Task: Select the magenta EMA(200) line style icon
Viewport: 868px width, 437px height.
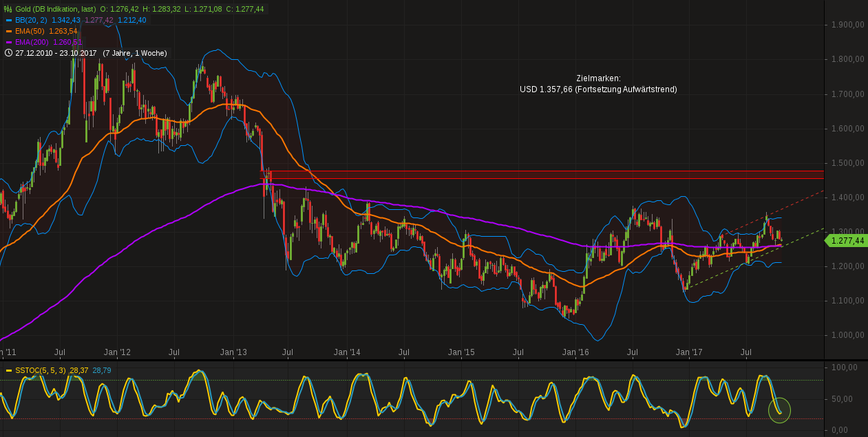Action: pos(10,41)
